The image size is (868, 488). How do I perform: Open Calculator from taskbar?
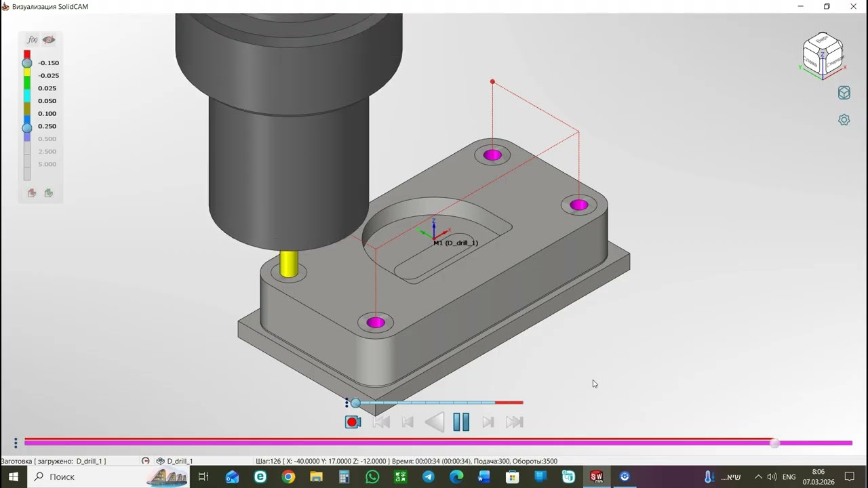344,476
